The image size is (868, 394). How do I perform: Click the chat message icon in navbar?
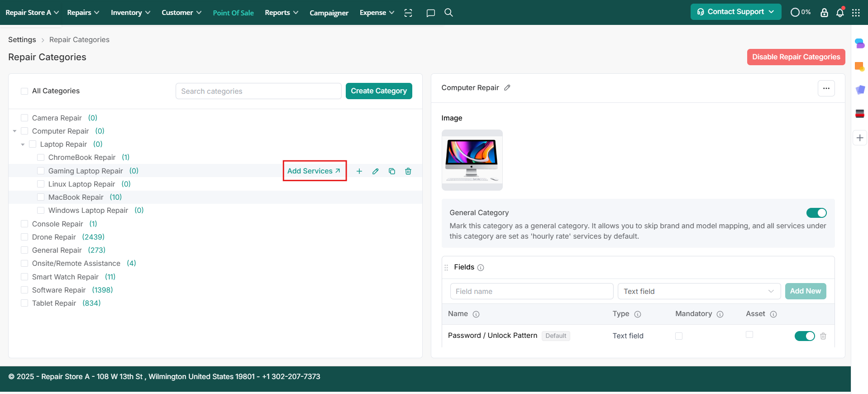point(430,13)
